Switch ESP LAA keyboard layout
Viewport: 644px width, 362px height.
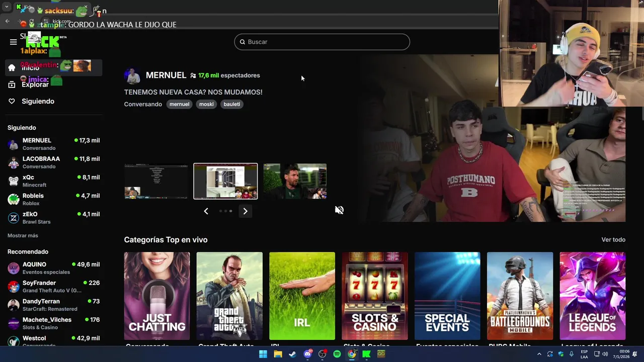pos(584,354)
